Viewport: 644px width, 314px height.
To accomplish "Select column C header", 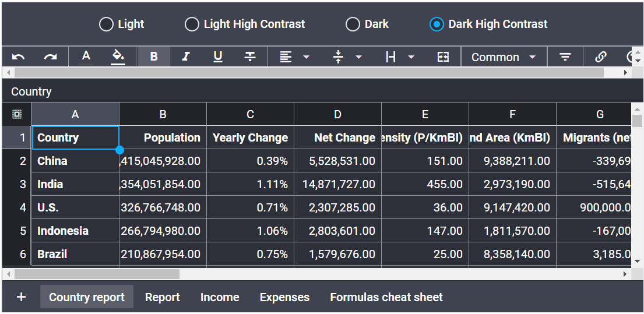I will pos(250,114).
